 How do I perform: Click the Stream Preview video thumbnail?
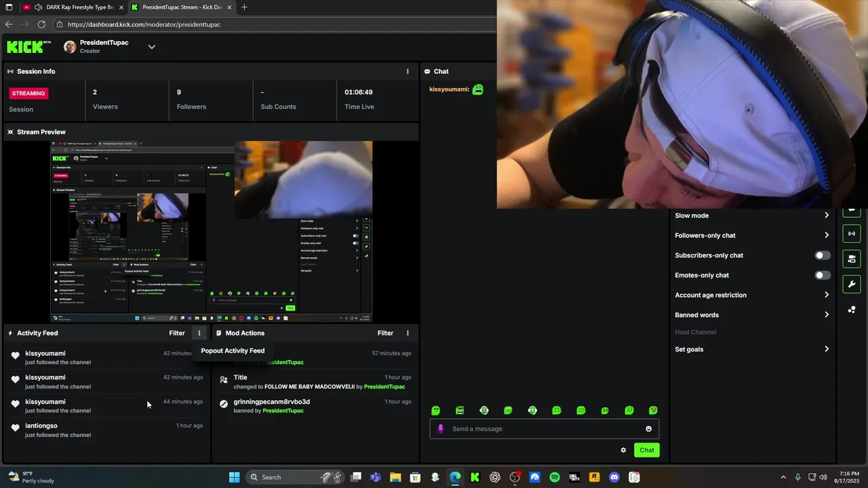coord(211,231)
